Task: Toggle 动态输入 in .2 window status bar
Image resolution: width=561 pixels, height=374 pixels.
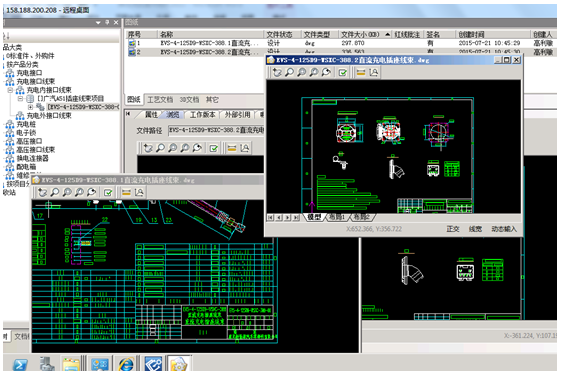Action: click(x=504, y=229)
